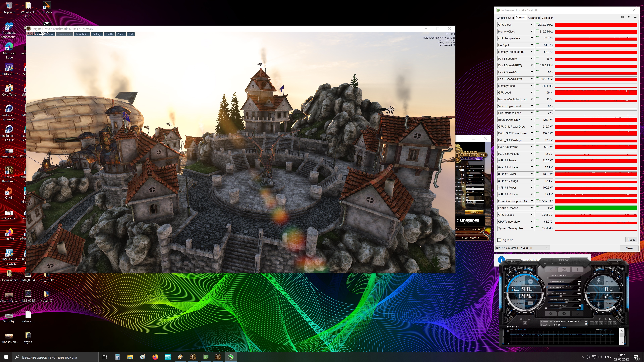This screenshot has width=644, height=362.
Task: Switch to GPU-Z Advanced tab
Action: click(x=533, y=18)
